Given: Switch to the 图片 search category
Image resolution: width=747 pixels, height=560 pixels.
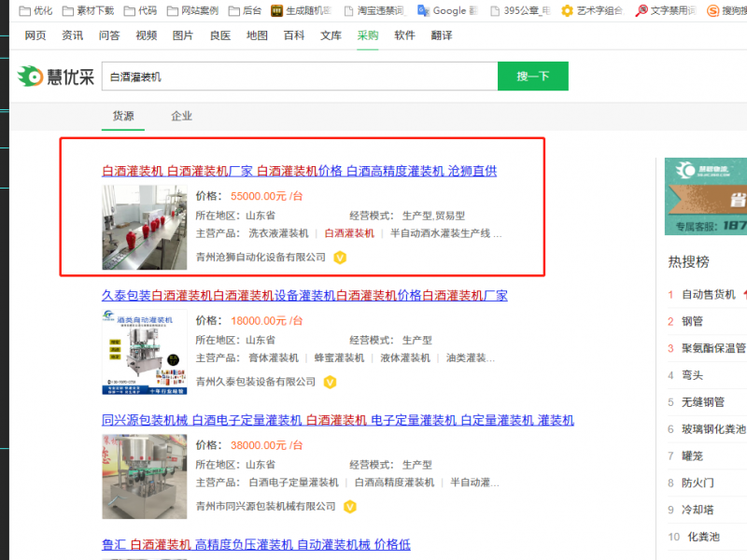Looking at the screenshot, I should [x=183, y=35].
